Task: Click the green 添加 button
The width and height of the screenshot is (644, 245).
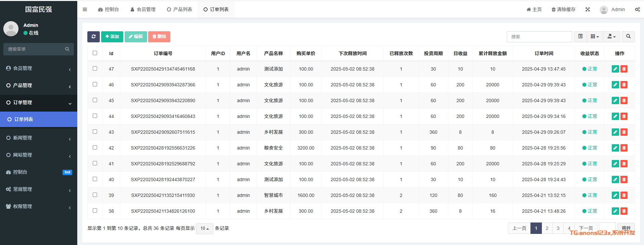Action: tap(112, 37)
